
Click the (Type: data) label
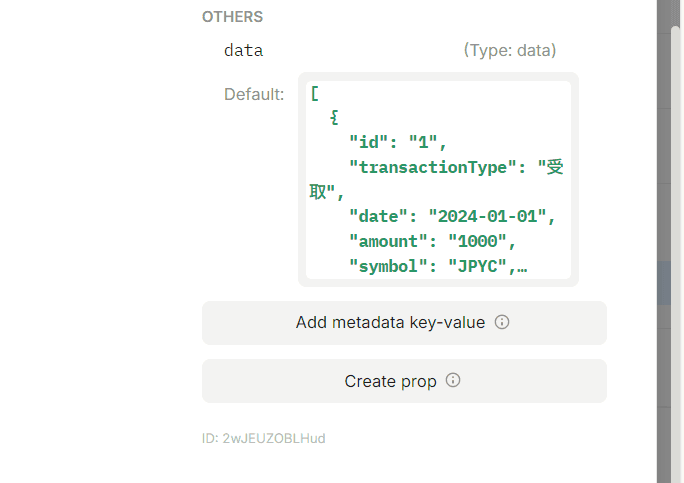click(x=510, y=50)
